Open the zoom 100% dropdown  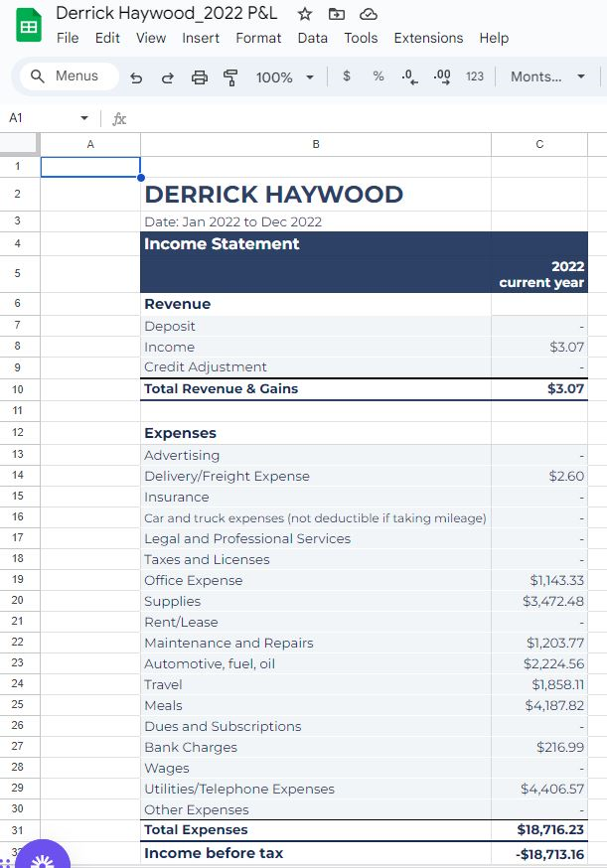pos(285,76)
